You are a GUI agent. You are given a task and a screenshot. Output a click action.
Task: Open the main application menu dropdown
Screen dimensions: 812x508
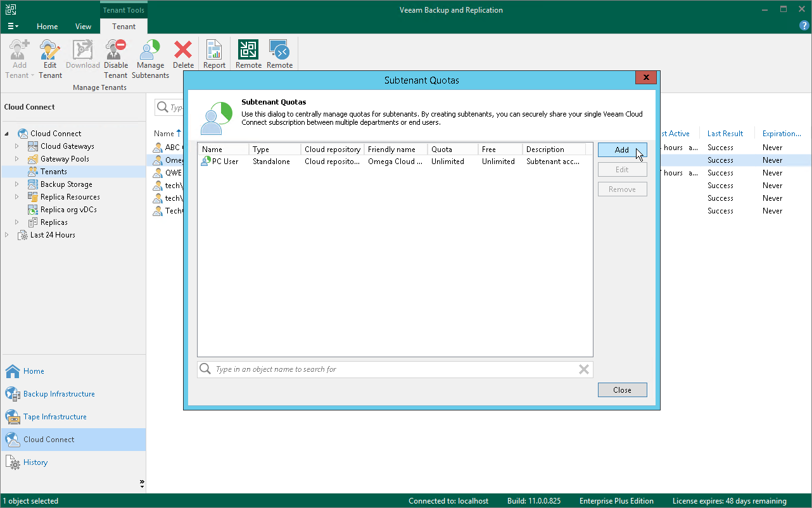click(13, 27)
